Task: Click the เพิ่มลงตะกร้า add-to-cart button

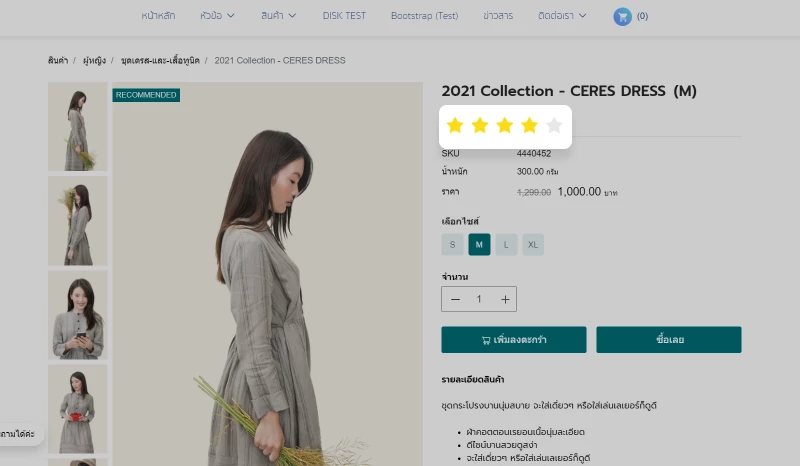Action: (513, 339)
